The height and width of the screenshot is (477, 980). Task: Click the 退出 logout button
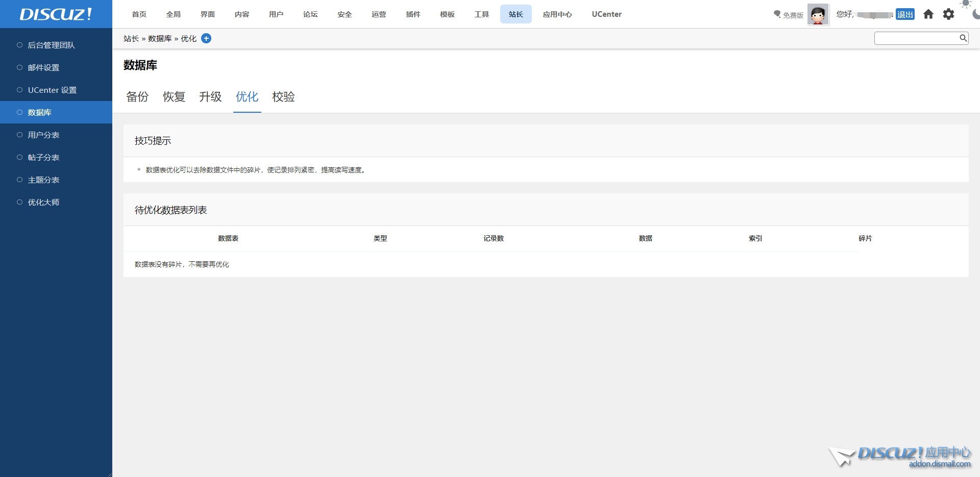tap(905, 14)
